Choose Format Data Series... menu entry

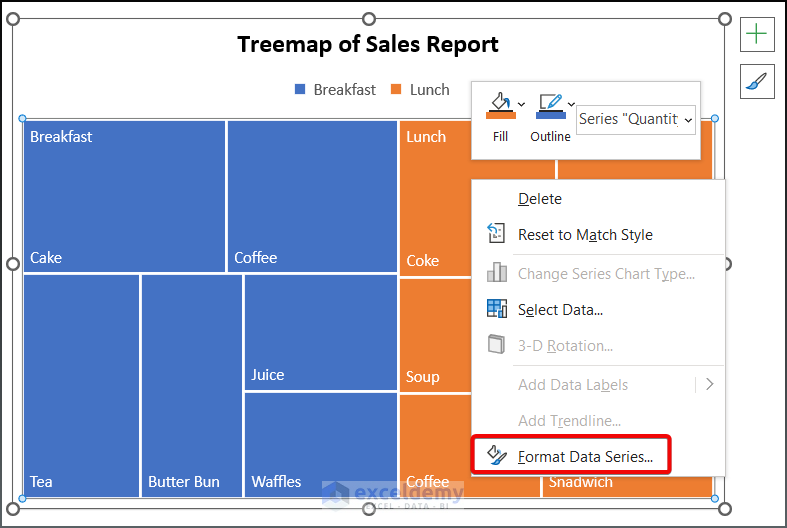point(585,457)
